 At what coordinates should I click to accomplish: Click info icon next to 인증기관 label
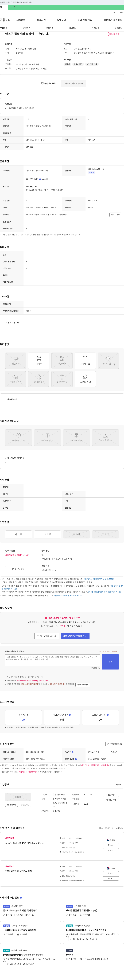(x=73, y=752)
